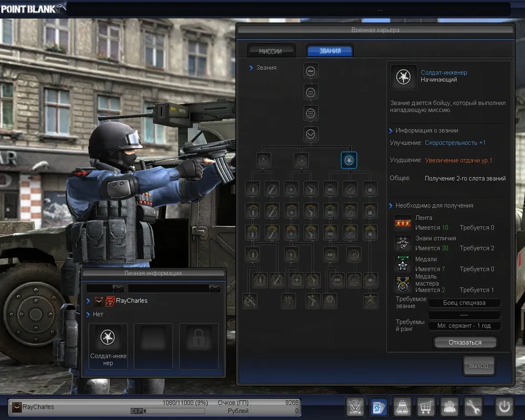Screen dimensions: 525x420
Task: Open settings with the wrench icon
Action: point(473,406)
